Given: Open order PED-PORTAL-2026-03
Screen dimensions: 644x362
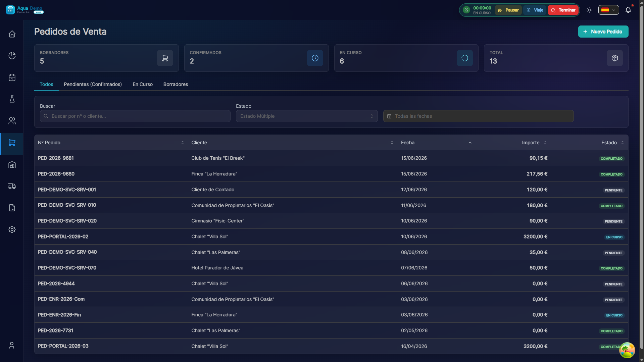Looking at the screenshot, I should pos(63,346).
